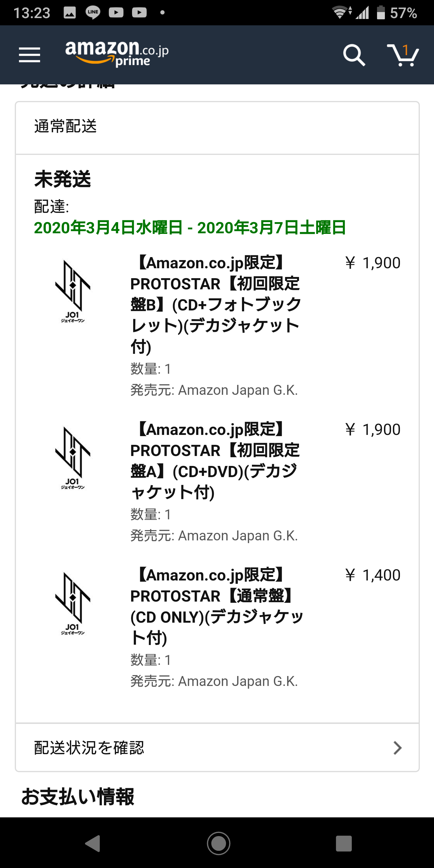Screen dimensions: 434x868
Task: Tap the green delivery date range text
Action: 190,228
